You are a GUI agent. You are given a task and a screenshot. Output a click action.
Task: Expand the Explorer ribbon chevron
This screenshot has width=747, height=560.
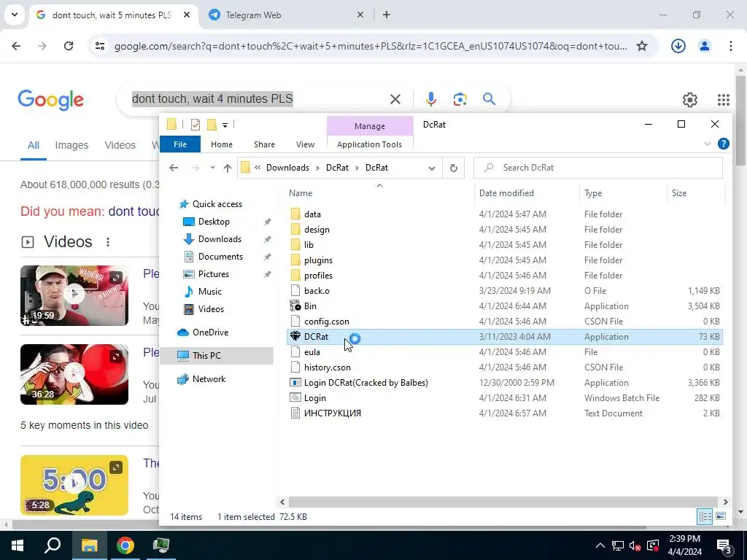tap(708, 144)
